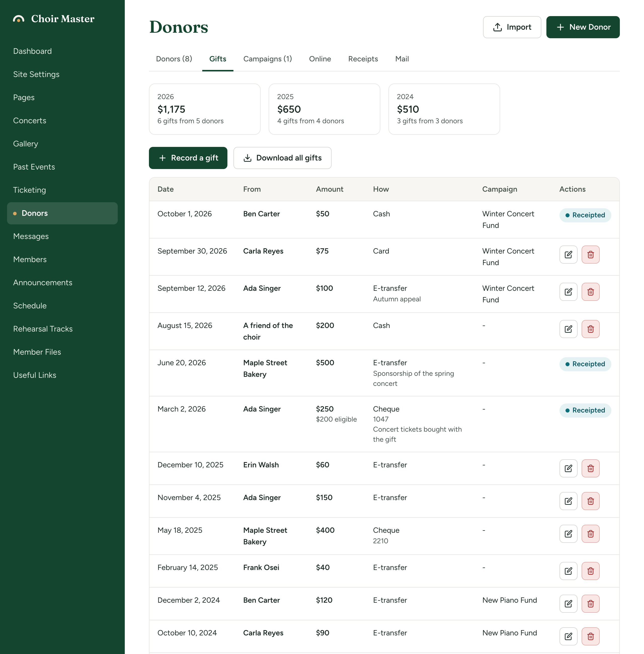The image size is (644, 654).
Task: Click the Choir Master logo
Action: (x=53, y=19)
